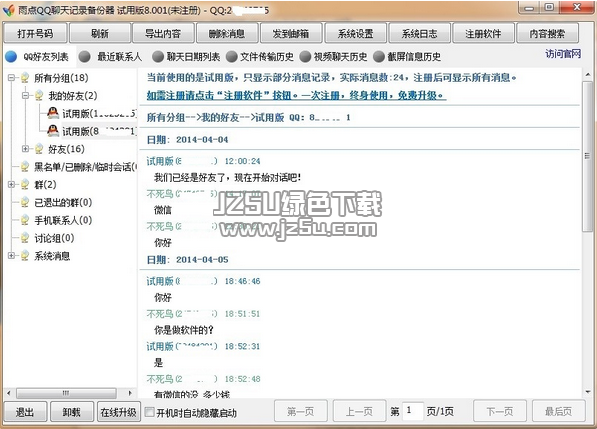Click the 好友(16) group icon
Image resolution: width=597 pixels, height=429 pixels.
[x=39, y=149]
